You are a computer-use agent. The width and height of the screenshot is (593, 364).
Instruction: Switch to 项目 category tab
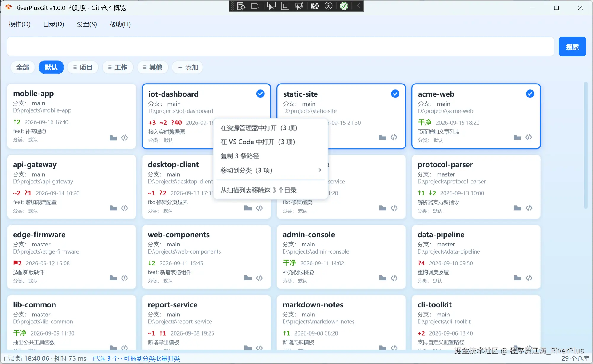point(83,68)
